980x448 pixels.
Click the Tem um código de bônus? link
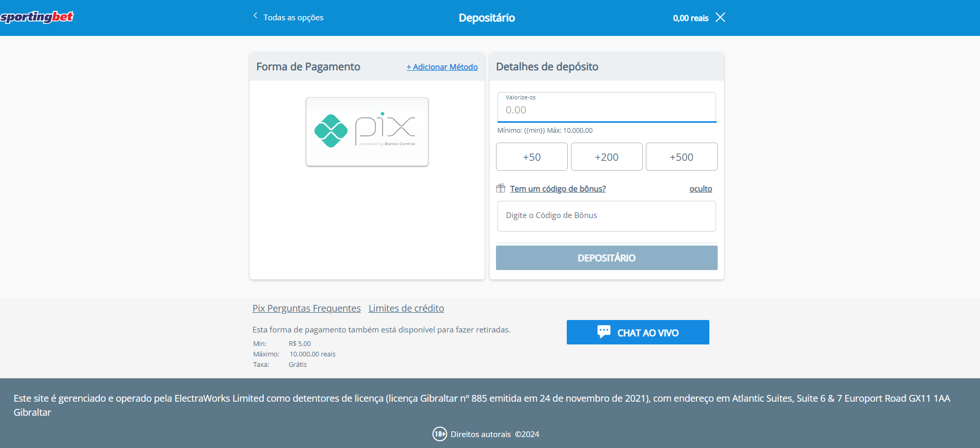(558, 188)
